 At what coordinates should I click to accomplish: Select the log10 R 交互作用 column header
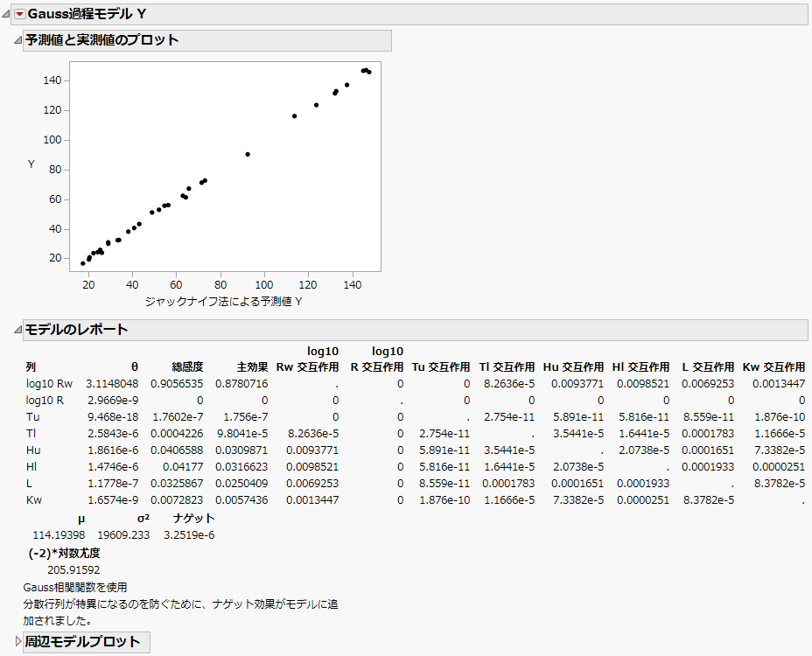point(377,359)
